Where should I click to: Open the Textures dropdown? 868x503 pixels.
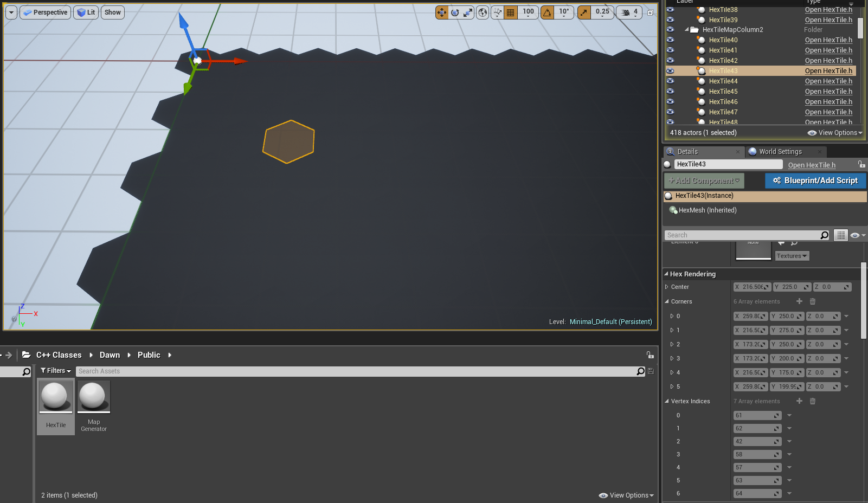click(x=792, y=256)
